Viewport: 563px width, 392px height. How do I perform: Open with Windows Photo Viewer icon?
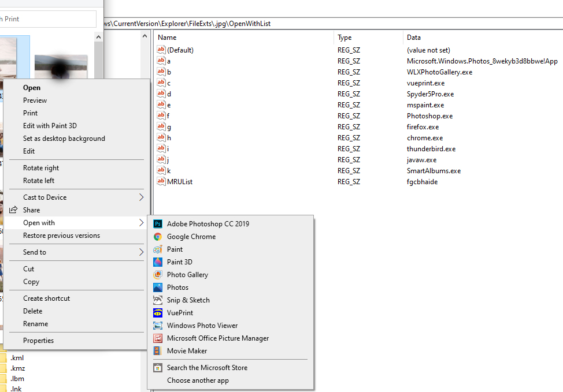(x=158, y=326)
